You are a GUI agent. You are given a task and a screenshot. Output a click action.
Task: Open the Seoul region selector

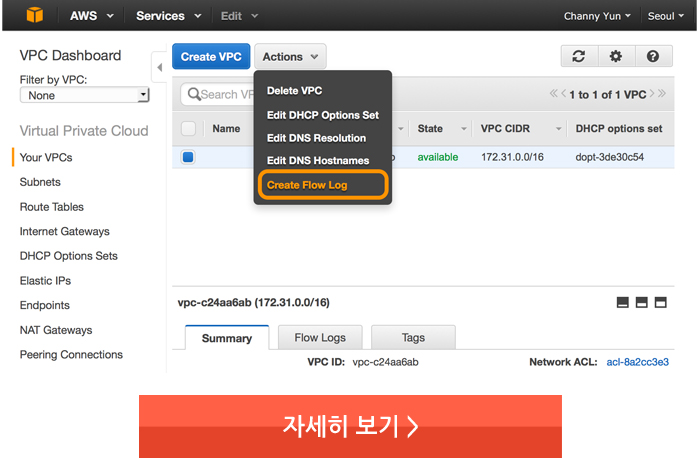666,16
